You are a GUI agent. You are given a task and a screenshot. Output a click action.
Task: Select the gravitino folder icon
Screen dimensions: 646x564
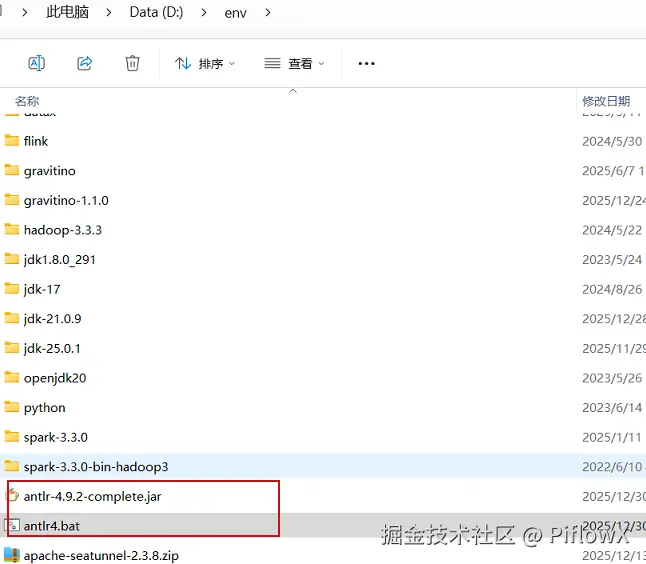[x=12, y=170]
